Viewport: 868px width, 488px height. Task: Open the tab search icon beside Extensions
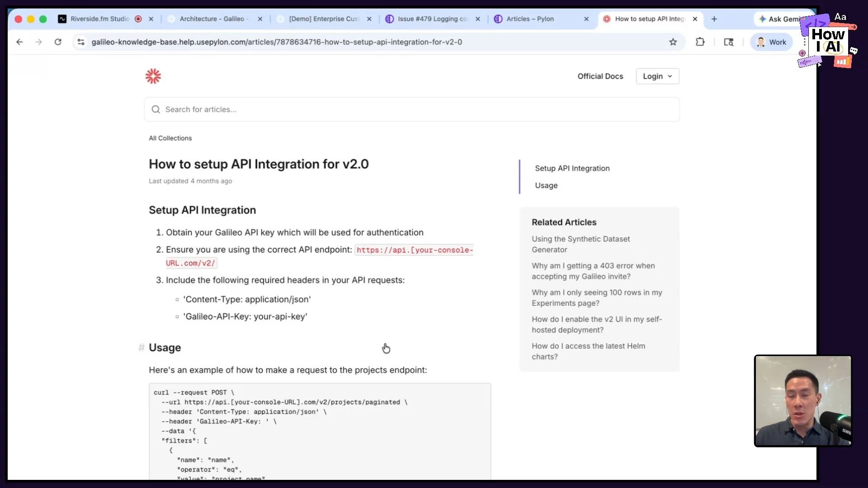click(729, 42)
